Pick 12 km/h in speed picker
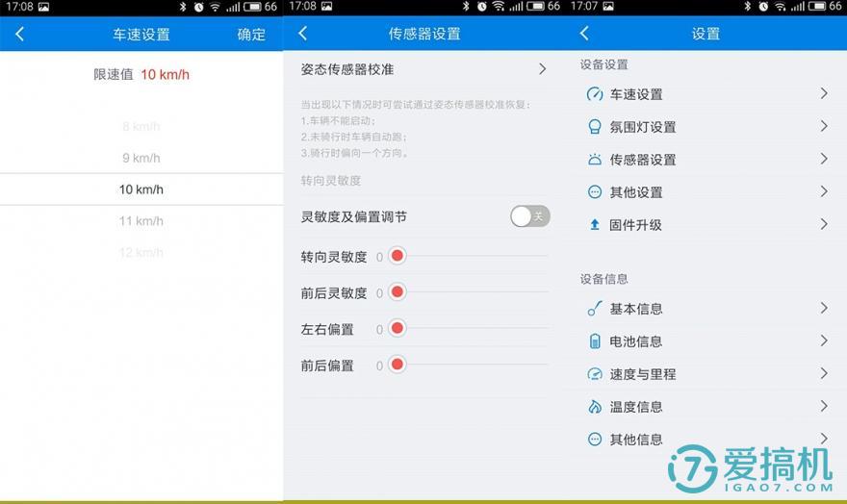847x504 pixels. (x=141, y=253)
